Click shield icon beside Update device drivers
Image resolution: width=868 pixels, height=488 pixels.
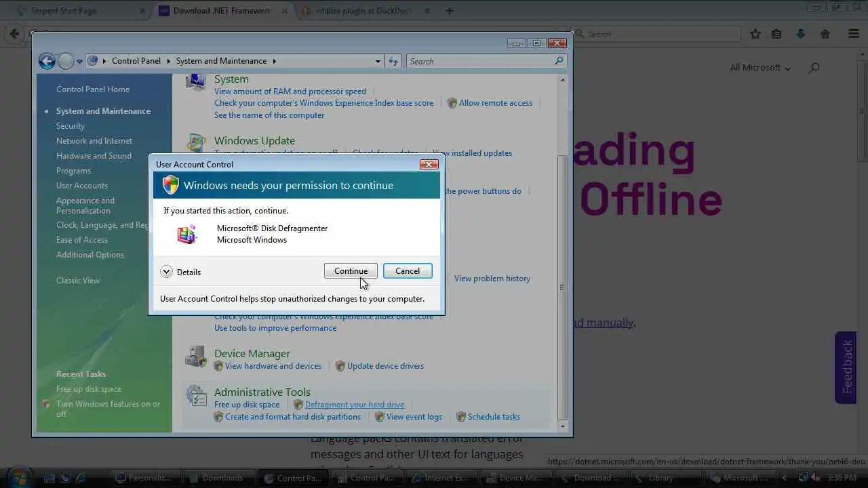(x=340, y=366)
